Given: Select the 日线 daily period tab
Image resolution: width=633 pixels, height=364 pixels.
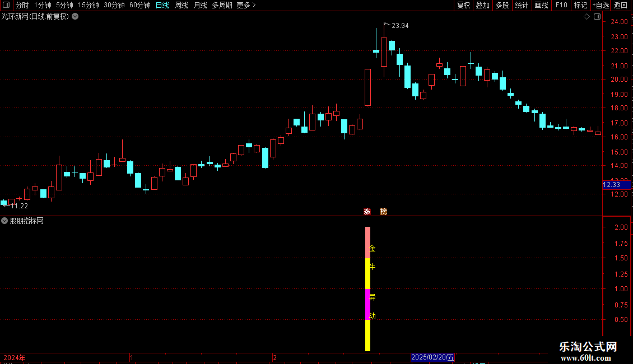Looking at the screenshot, I should pos(162,5).
